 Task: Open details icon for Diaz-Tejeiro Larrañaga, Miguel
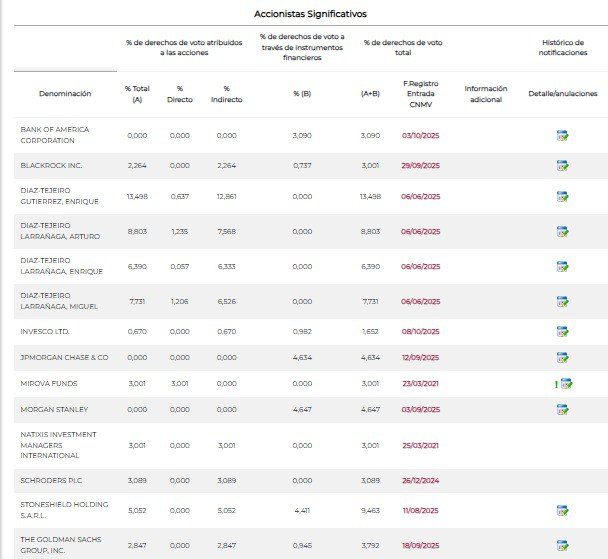coord(563,301)
